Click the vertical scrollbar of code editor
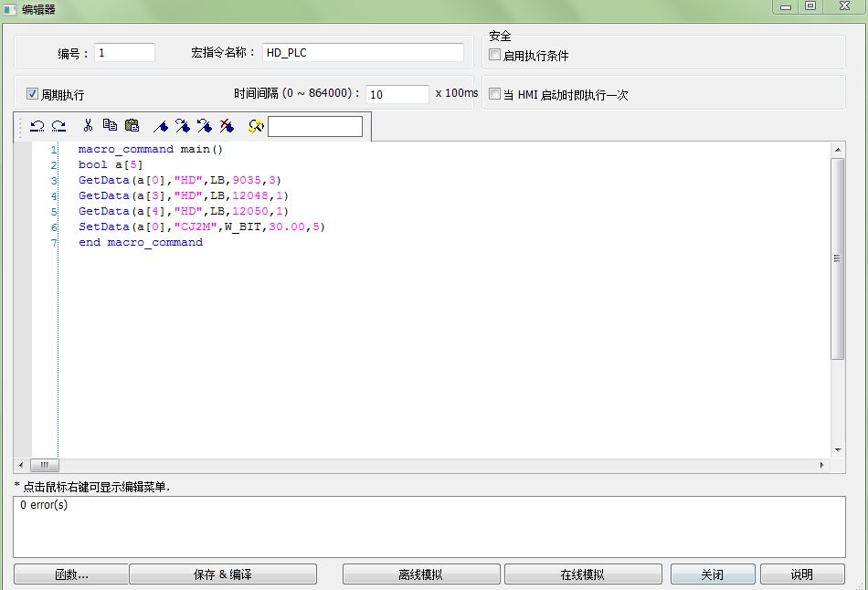This screenshot has width=868, height=590. 838,258
